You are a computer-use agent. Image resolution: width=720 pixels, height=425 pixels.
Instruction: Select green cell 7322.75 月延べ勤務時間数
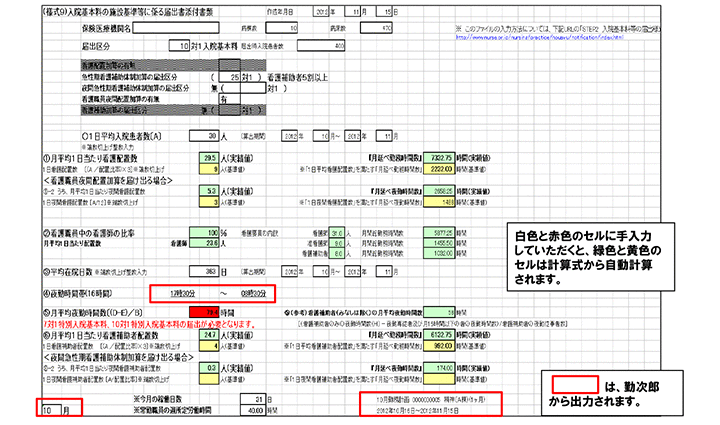click(x=439, y=158)
